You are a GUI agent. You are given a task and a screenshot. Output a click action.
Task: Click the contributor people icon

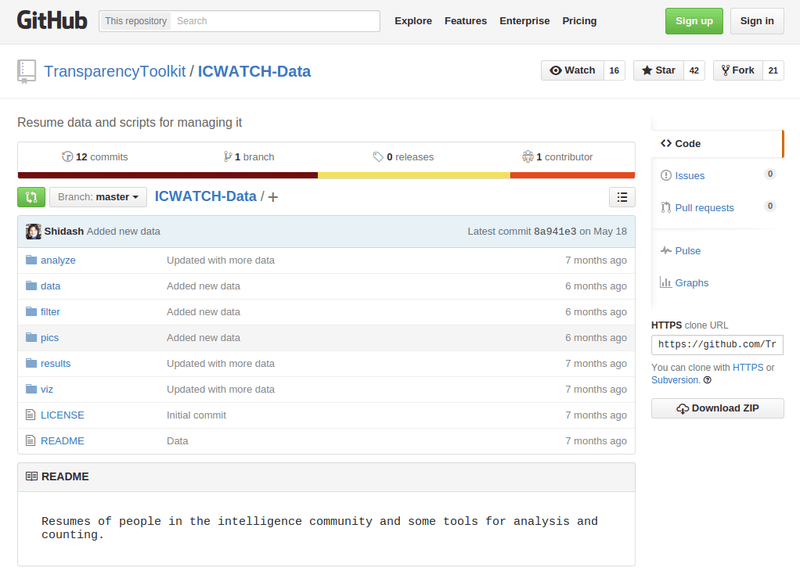(x=528, y=157)
